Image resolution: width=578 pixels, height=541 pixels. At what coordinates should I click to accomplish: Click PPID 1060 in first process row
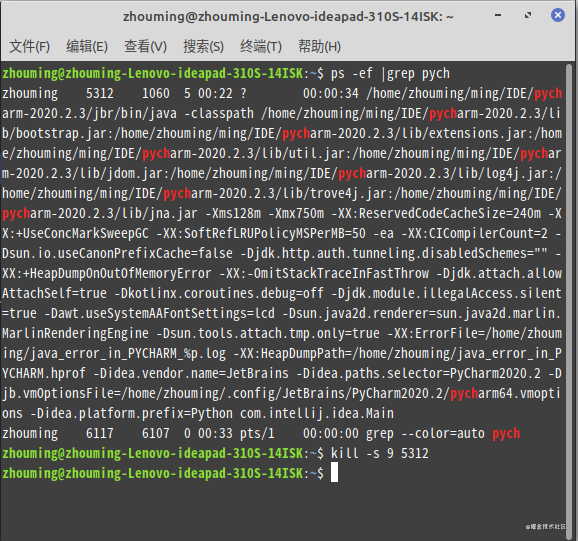[156, 93]
